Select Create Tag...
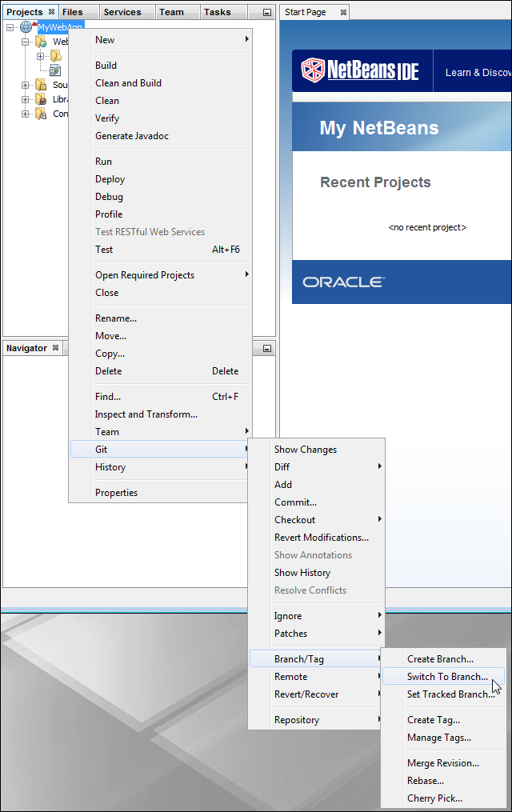This screenshot has width=512, height=812. pos(444,720)
